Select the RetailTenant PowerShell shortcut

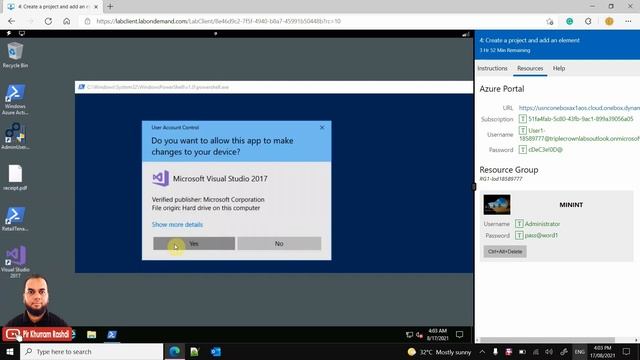pos(15,219)
